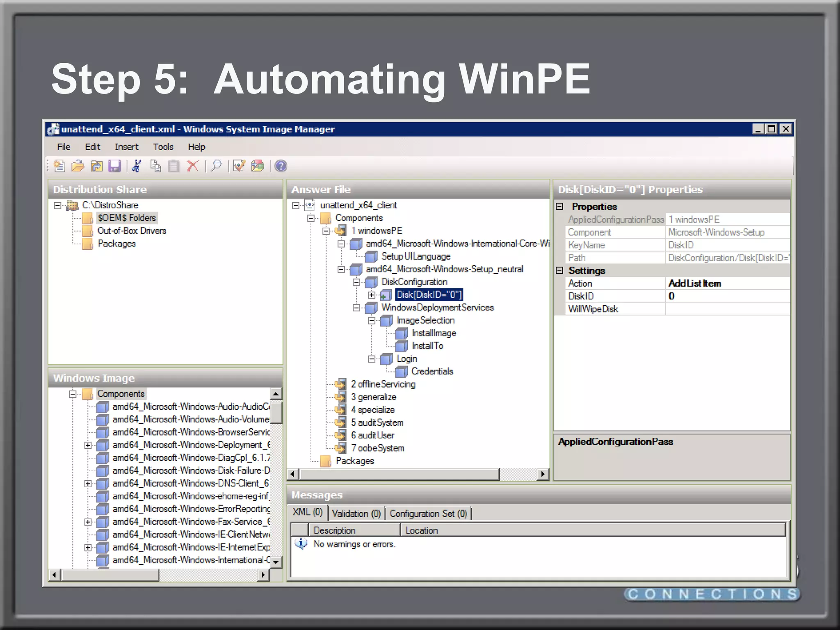This screenshot has width=840, height=630.
Task: Click the InstallImage component icon
Action: 402,333
